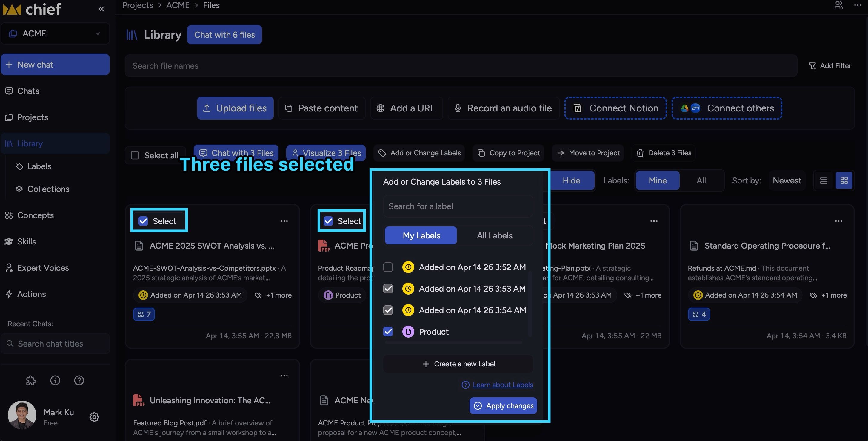
Task: Click the chief logo
Action: [x=32, y=9]
